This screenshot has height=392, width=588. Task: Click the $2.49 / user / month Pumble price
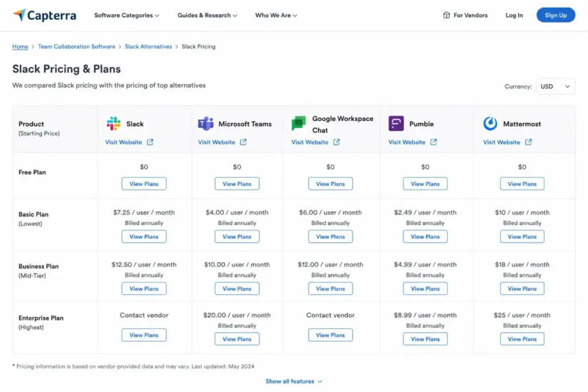(x=425, y=212)
